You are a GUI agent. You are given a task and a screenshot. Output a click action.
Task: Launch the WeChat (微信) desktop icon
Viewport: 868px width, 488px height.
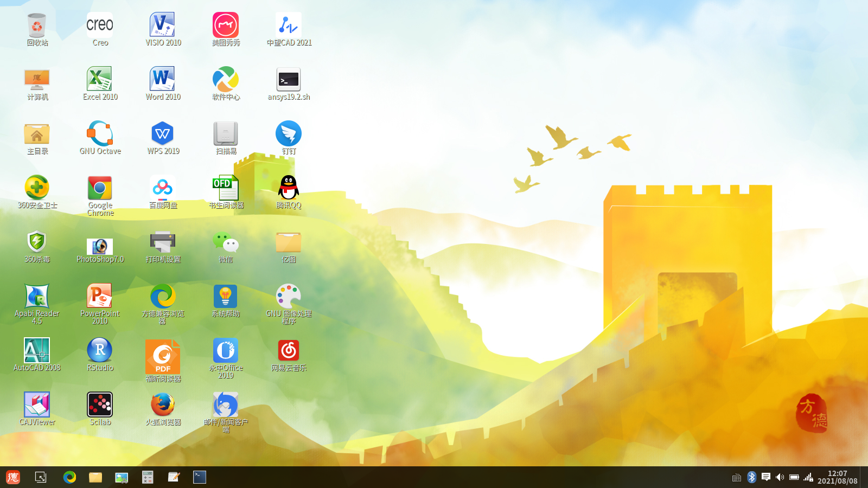(x=226, y=242)
